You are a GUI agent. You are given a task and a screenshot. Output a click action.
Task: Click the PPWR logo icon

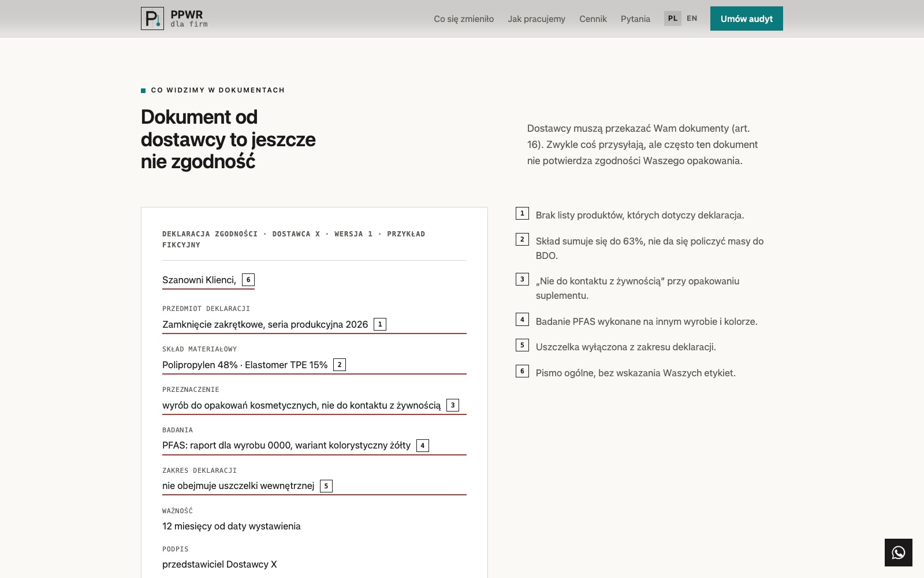point(152,18)
